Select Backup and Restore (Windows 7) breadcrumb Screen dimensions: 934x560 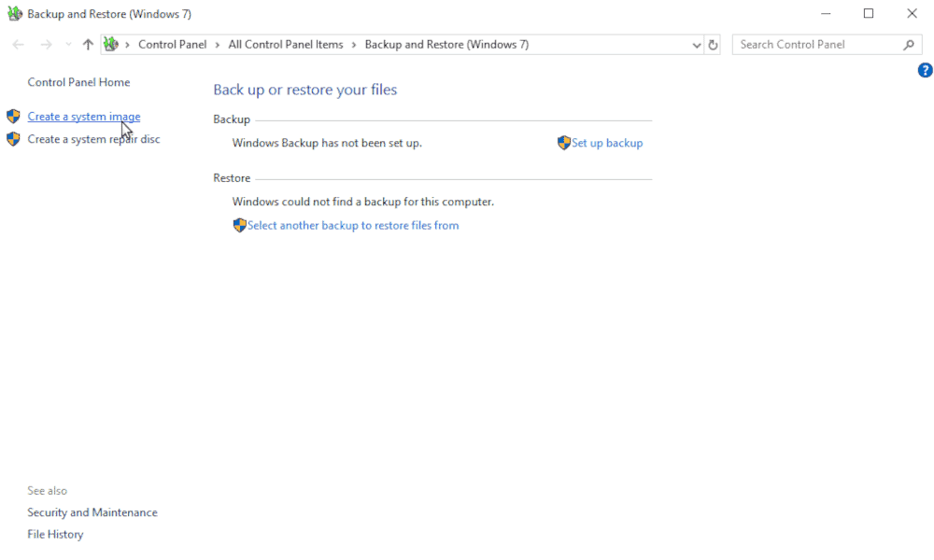446,45
